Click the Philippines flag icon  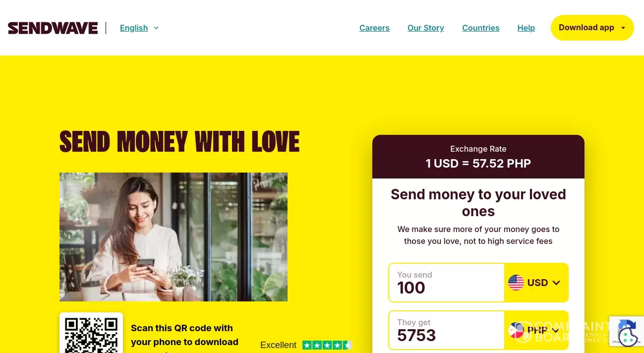click(x=516, y=330)
